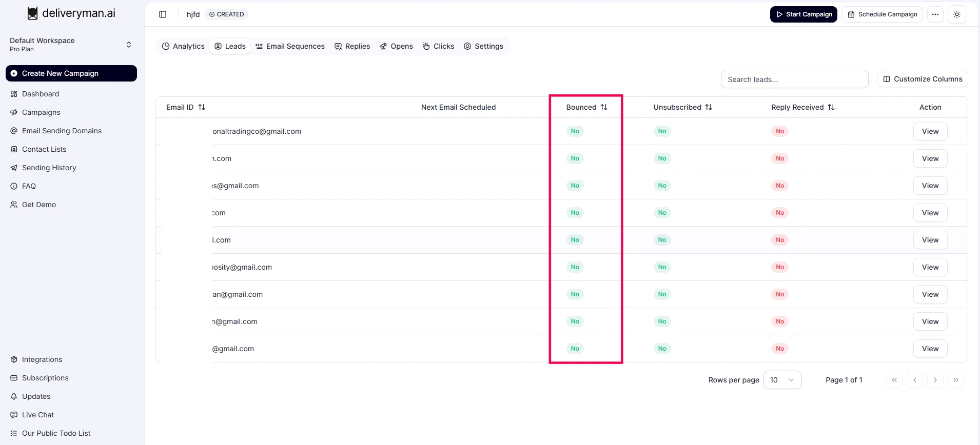
Task: Switch to the Email Sequences tab
Action: (290, 46)
